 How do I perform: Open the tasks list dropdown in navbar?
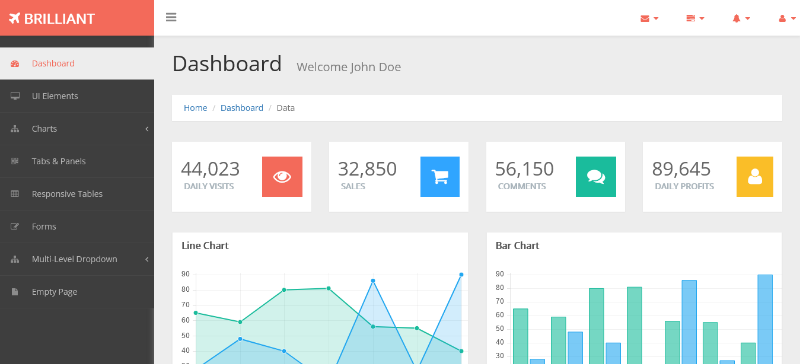(695, 18)
